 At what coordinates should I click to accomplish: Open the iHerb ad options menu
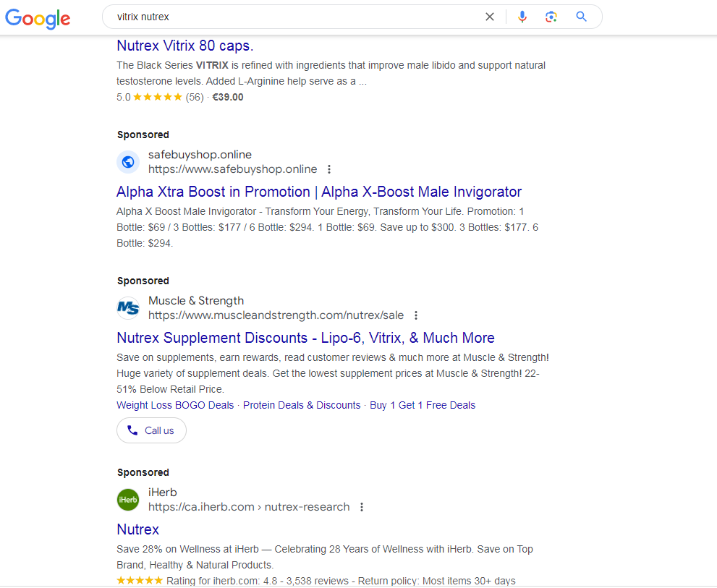click(362, 507)
